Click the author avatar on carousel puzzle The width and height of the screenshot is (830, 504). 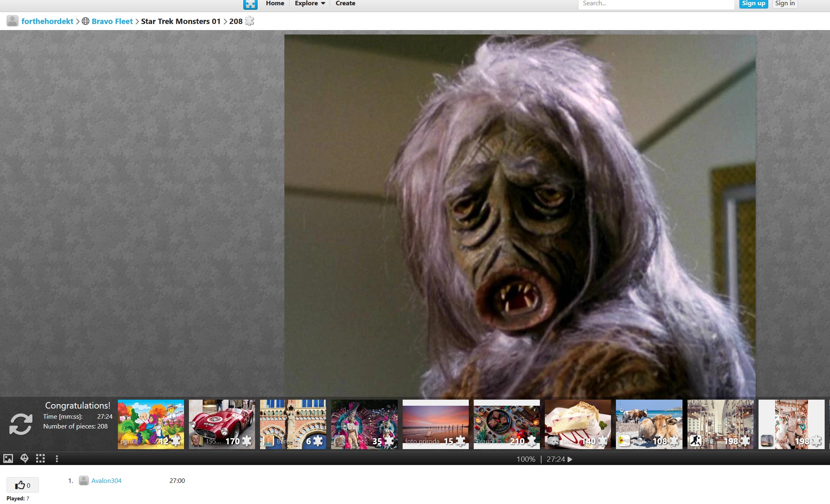(767, 441)
